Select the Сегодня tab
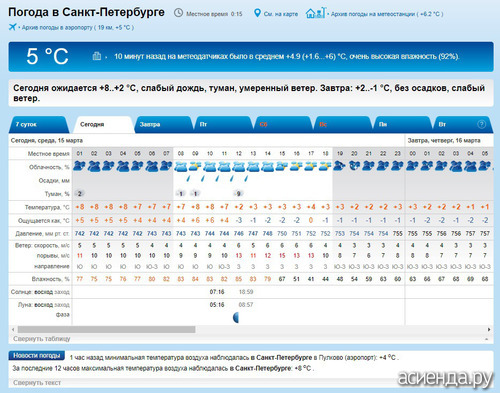500x393 pixels. pyautogui.click(x=104, y=124)
